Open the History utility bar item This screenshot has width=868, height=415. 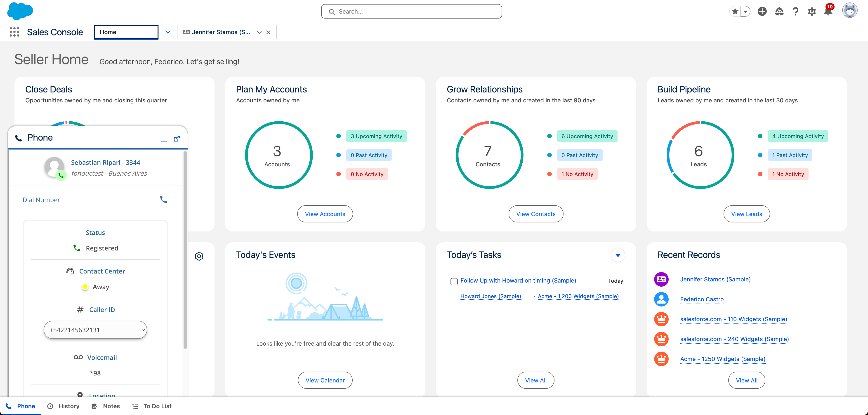pyautogui.click(x=63, y=406)
